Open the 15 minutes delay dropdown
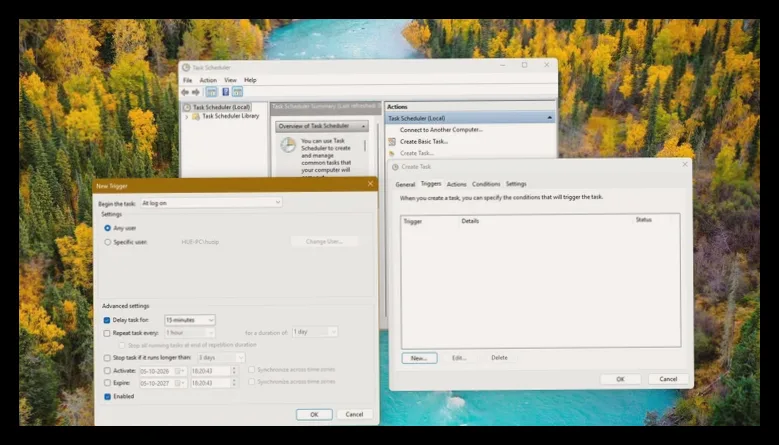This screenshot has height=445, width=779. [190, 320]
